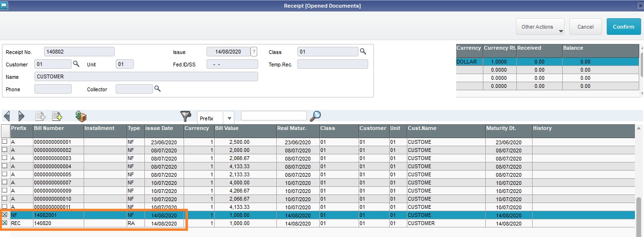The width and height of the screenshot is (644, 237).
Task: Click the Name field showing CUSTOMER
Action: click(x=146, y=76)
